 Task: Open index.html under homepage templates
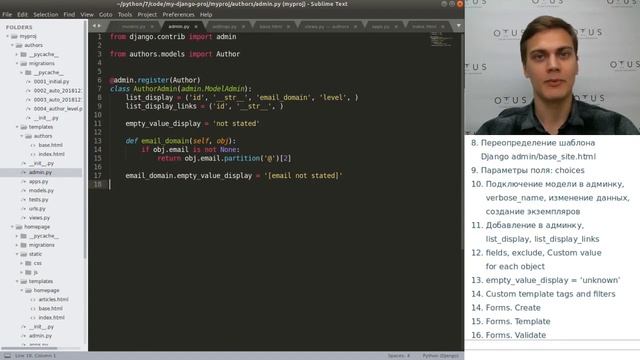(x=51, y=317)
